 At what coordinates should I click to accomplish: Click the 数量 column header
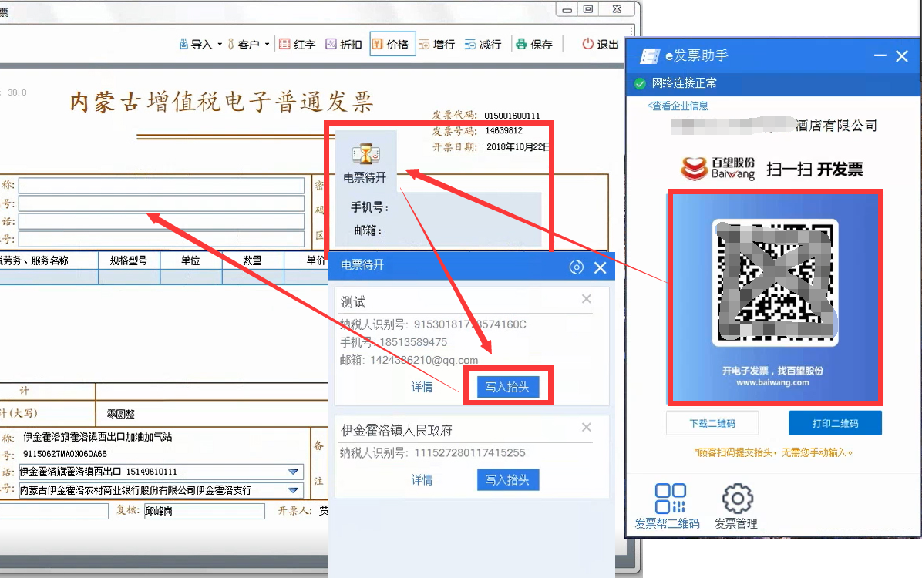point(252,260)
